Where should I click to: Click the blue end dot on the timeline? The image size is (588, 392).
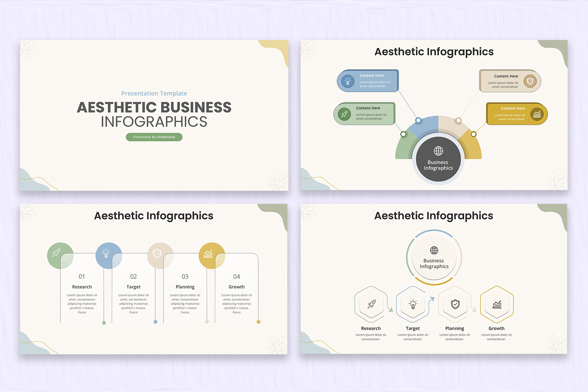coord(156,322)
